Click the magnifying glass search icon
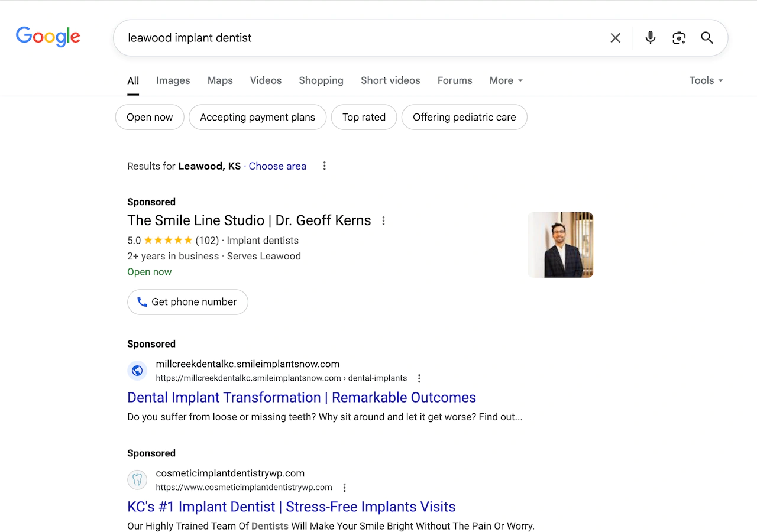Screen dimensions: 757x532 click(x=707, y=38)
